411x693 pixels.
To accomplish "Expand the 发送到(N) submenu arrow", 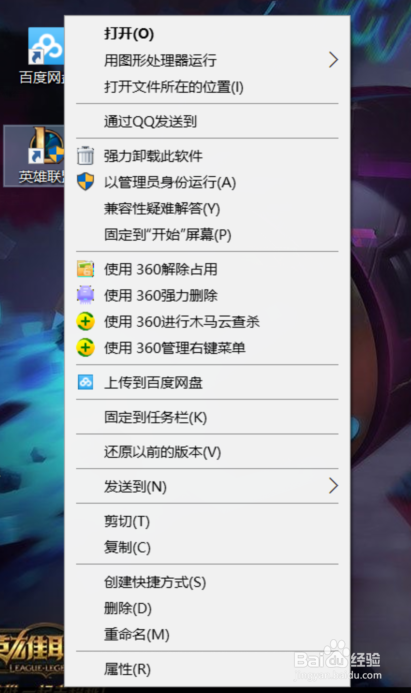I will 333,486.
